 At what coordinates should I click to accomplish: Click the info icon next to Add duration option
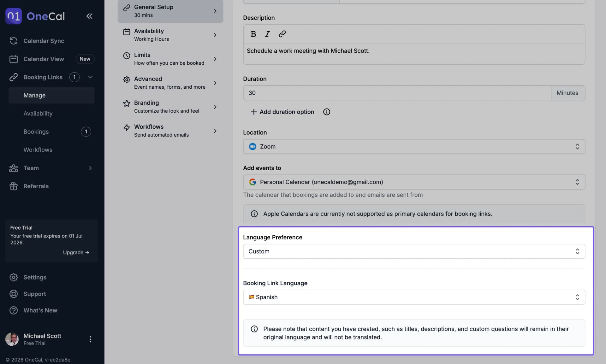[326, 112]
